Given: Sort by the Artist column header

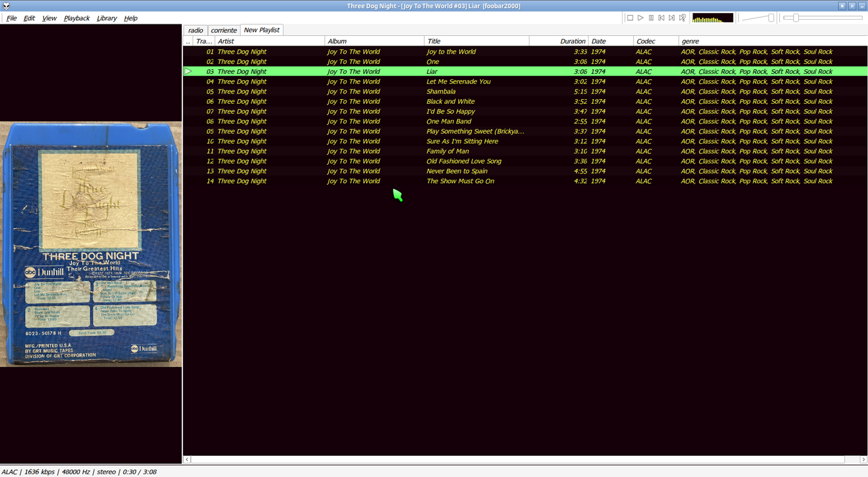Looking at the screenshot, I should [270, 41].
